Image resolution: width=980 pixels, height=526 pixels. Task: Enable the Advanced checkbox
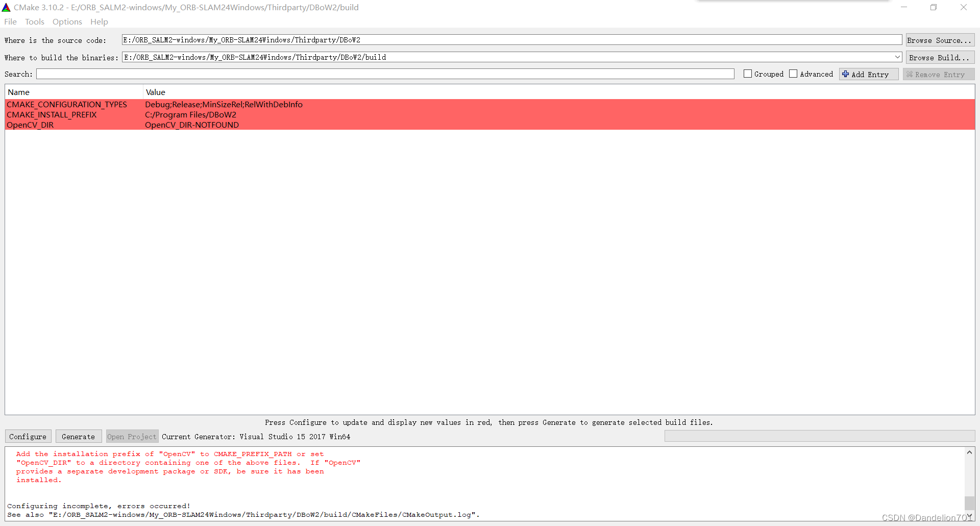(x=793, y=74)
